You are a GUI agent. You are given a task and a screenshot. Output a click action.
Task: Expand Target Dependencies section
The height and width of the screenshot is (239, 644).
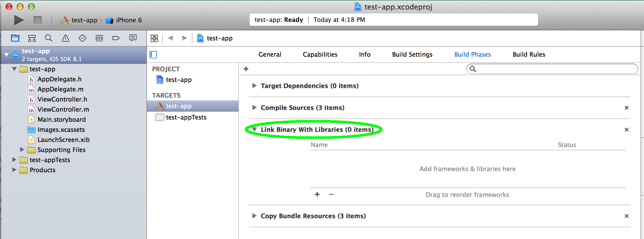254,86
